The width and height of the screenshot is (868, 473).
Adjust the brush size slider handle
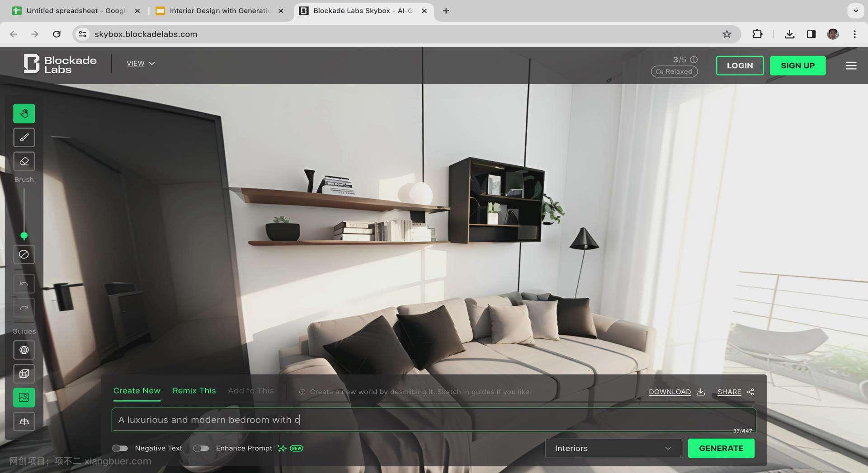pyautogui.click(x=24, y=235)
